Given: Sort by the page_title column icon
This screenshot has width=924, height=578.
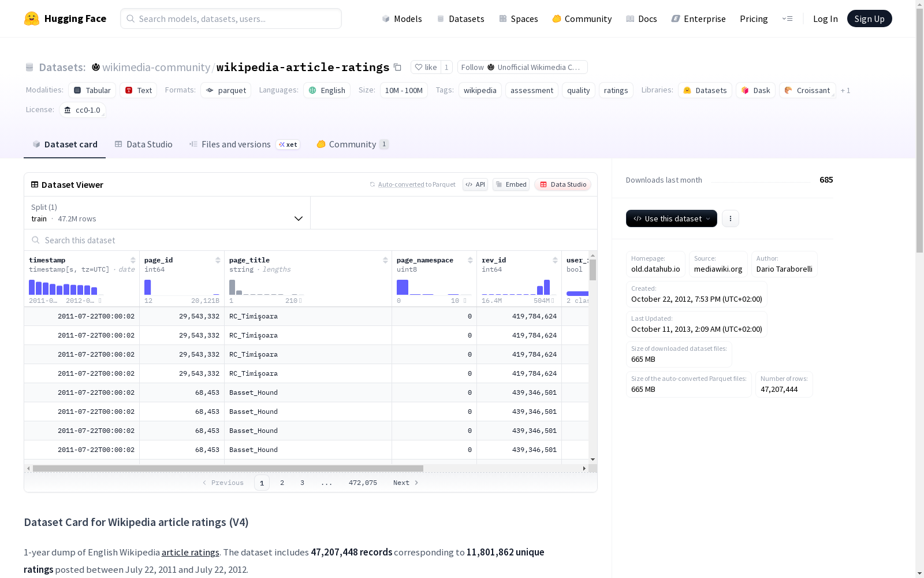Looking at the screenshot, I should tap(385, 260).
